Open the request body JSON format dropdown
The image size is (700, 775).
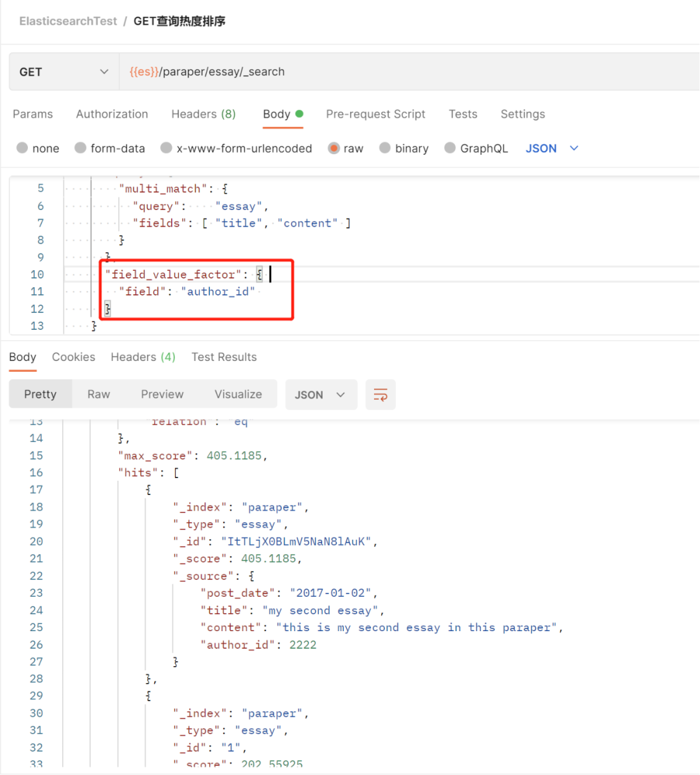click(552, 148)
